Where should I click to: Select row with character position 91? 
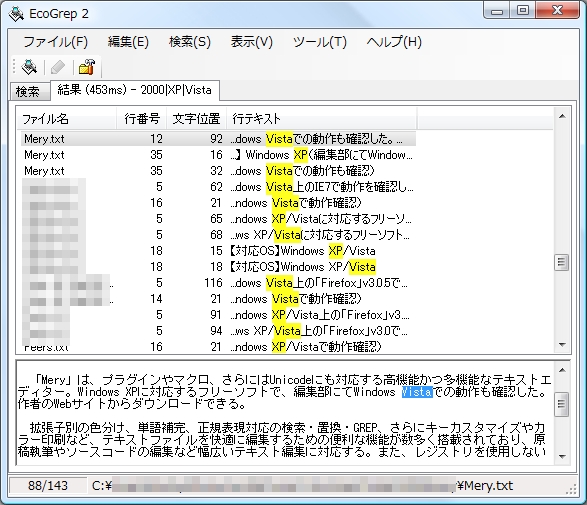click(218, 315)
